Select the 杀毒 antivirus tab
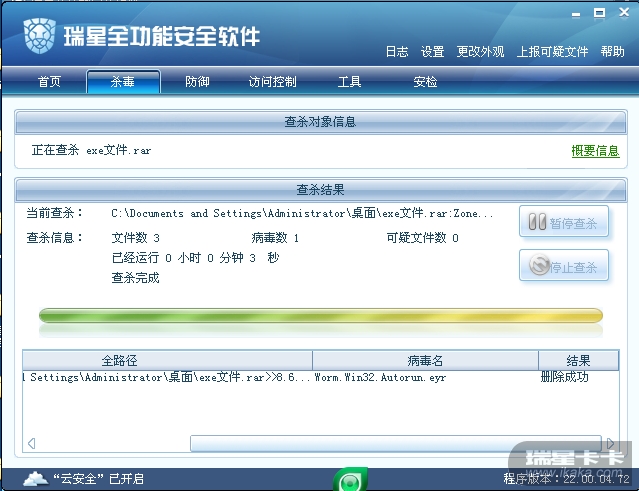The image size is (639, 491). 123,82
